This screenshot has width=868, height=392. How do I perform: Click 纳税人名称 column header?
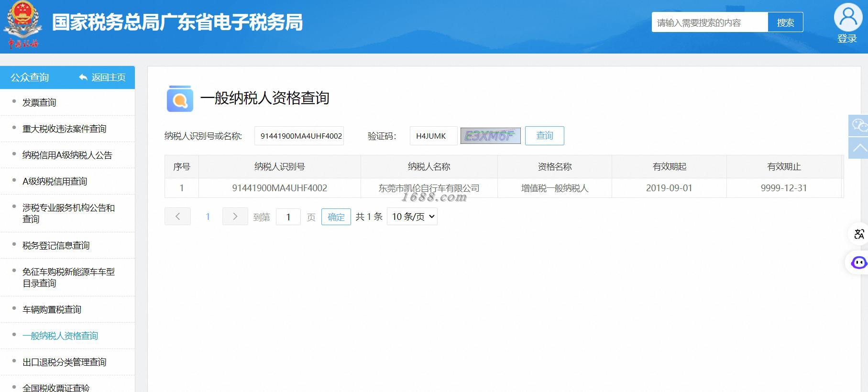429,166
